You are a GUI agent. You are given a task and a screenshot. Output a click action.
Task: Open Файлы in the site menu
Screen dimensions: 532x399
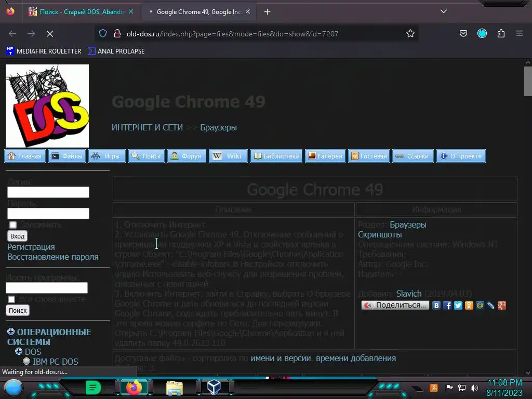pos(67,156)
